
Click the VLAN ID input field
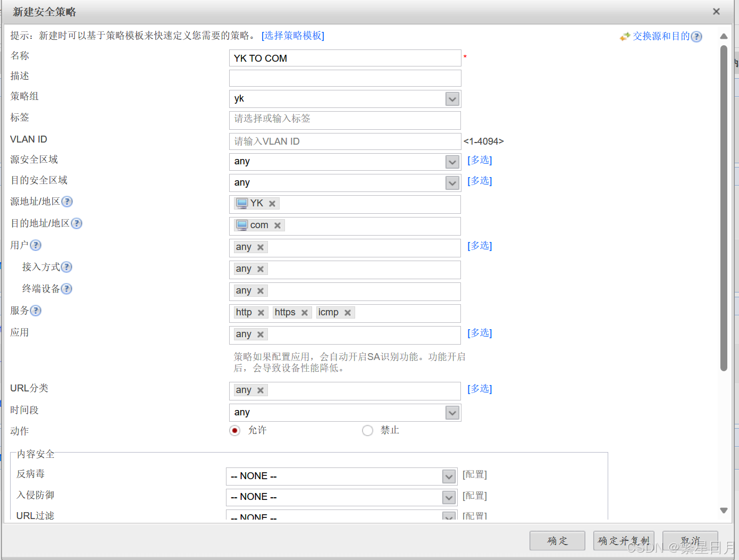(x=345, y=141)
